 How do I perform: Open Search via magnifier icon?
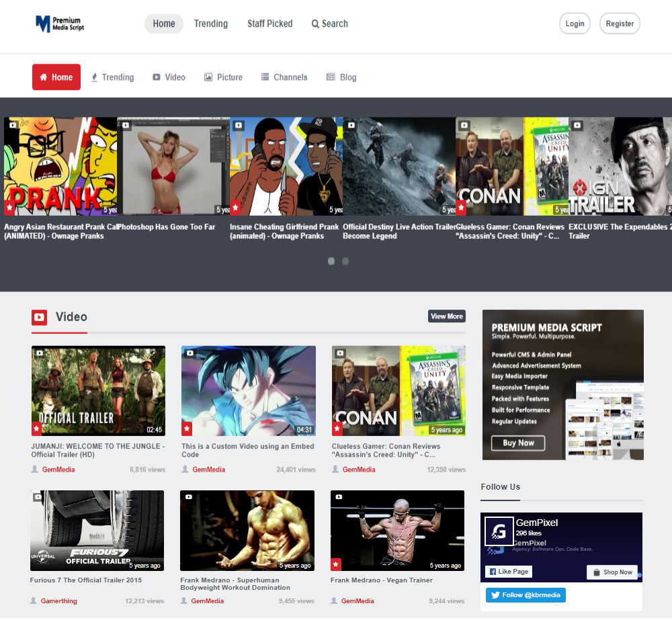click(315, 24)
